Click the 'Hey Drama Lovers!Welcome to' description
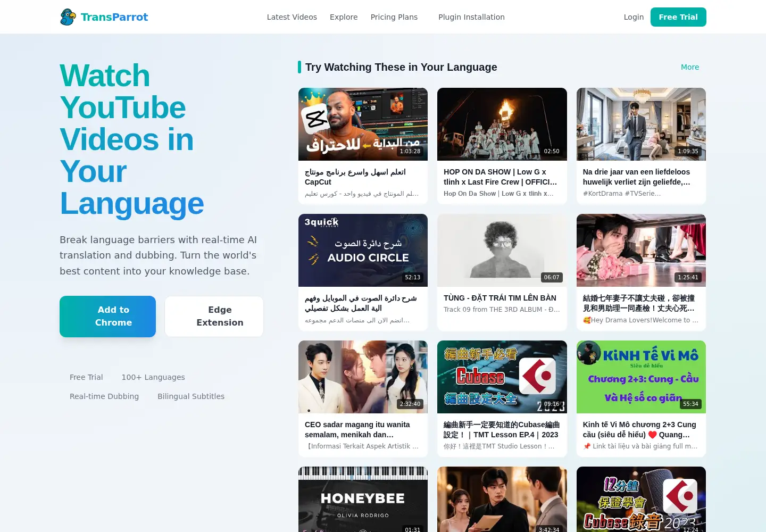The height and width of the screenshot is (532, 766). click(640, 320)
